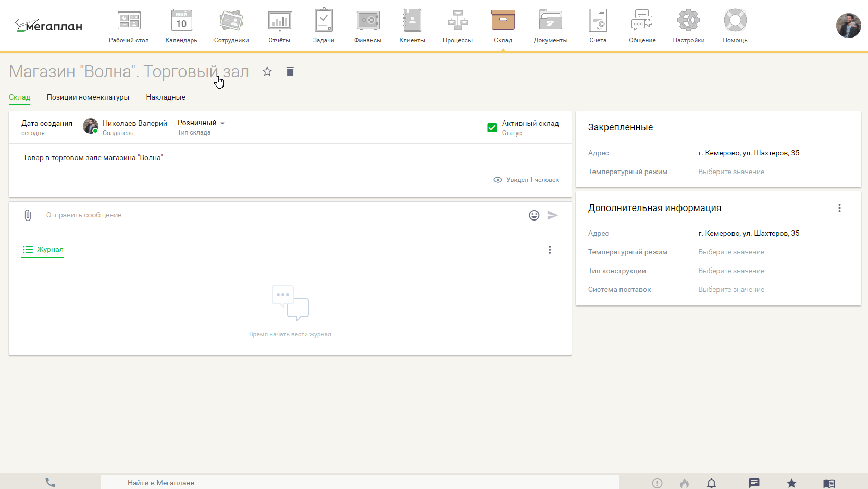This screenshot has width=868, height=489.
Task: Click the Отправить сообщение input field
Action: 283,215
